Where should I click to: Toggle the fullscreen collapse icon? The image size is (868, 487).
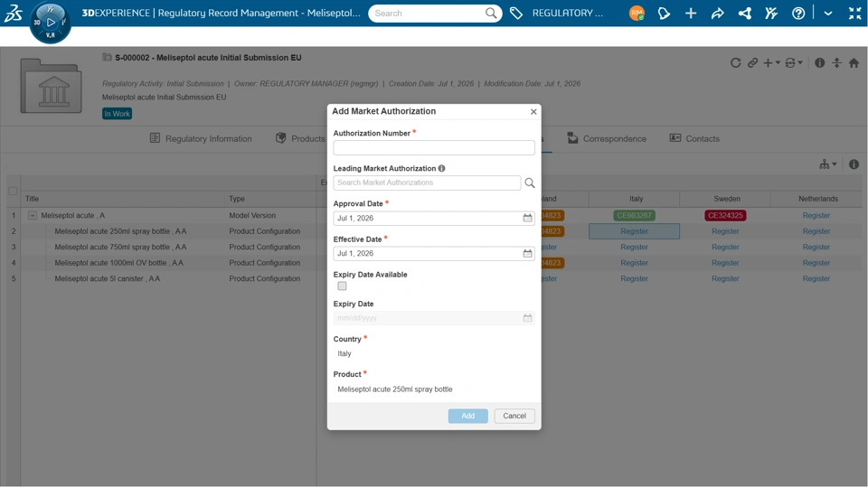tap(854, 14)
